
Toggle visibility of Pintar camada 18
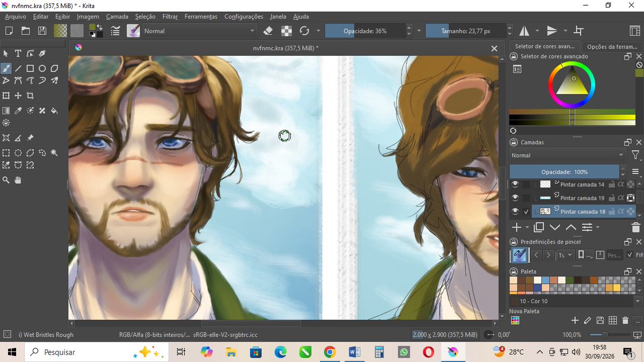pyautogui.click(x=515, y=211)
